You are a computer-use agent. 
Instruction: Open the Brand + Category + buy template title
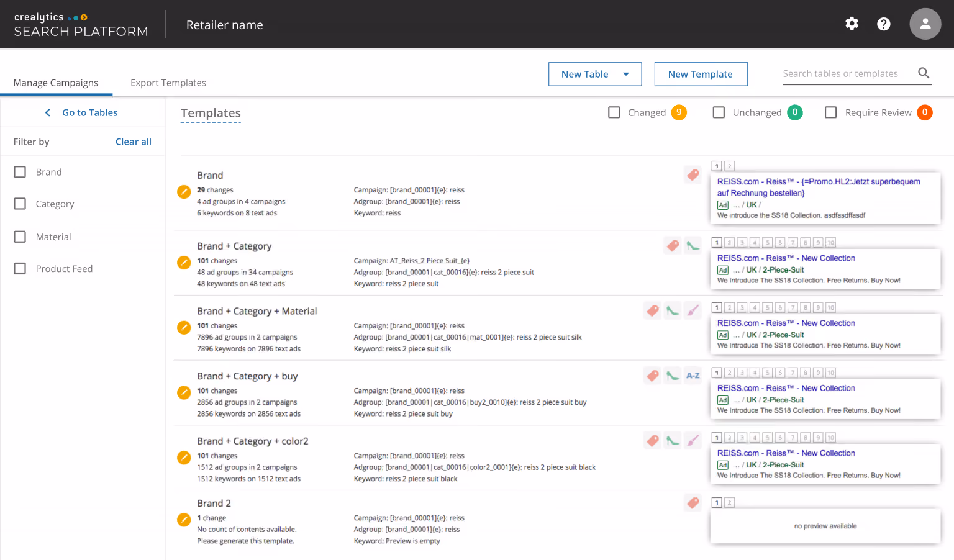pos(247,376)
